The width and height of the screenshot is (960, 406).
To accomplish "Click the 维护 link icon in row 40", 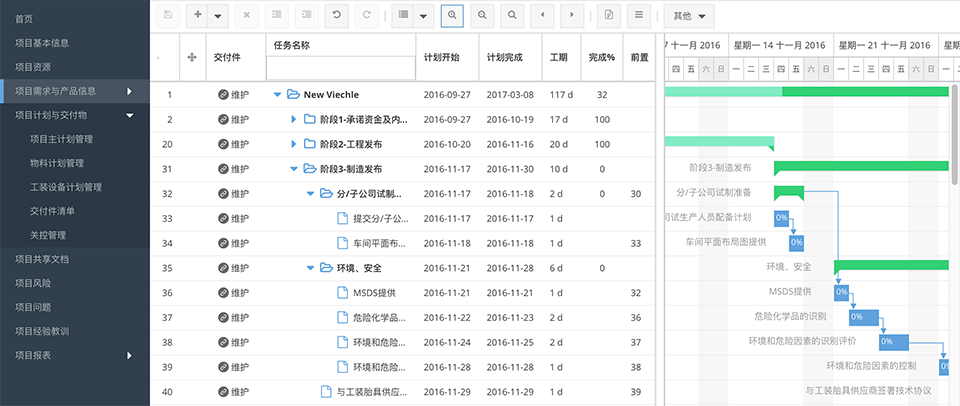I will tap(223, 391).
